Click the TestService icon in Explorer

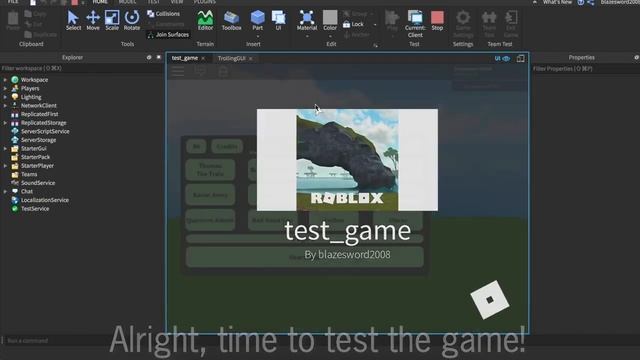[15, 209]
